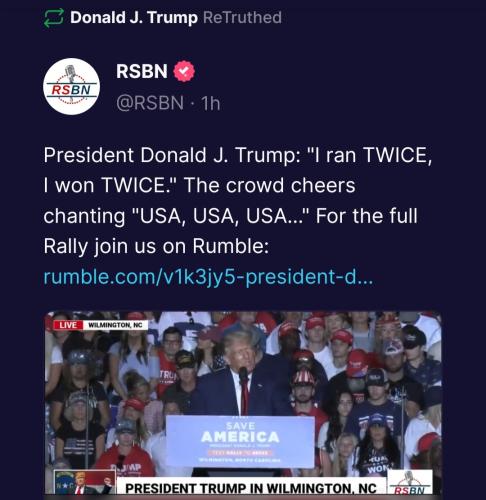Click the red LIVE badge on the video
486x500 pixels.
(x=68, y=325)
